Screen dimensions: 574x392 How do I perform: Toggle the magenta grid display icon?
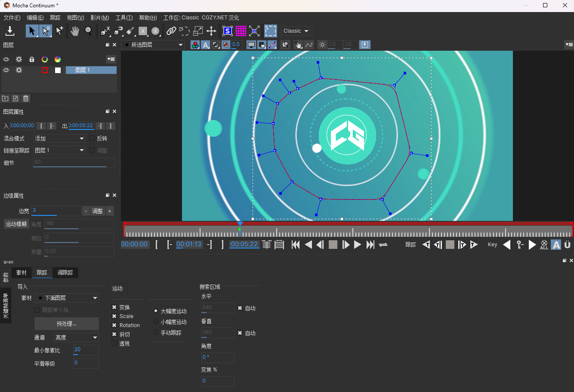241,31
